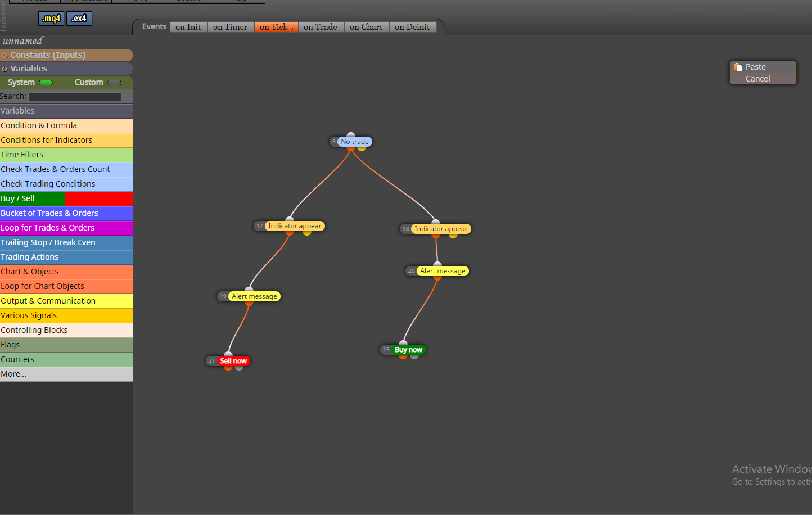
Task: Toggle the Custom blocks switch
Action: pos(114,83)
